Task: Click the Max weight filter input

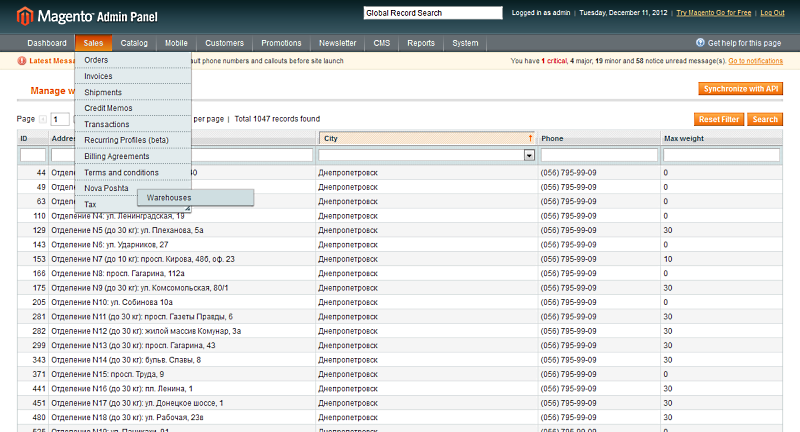Action: [x=721, y=155]
